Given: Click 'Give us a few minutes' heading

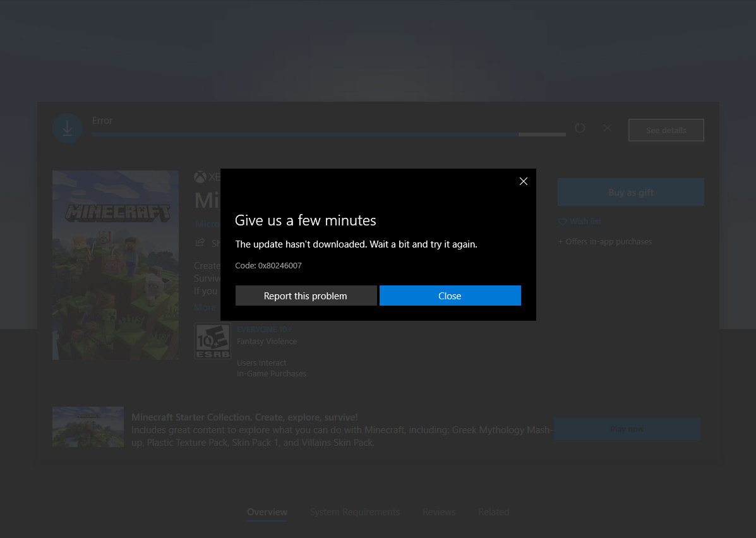Looking at the screenshot, I should pyautogui.click(x=305, y=220).
